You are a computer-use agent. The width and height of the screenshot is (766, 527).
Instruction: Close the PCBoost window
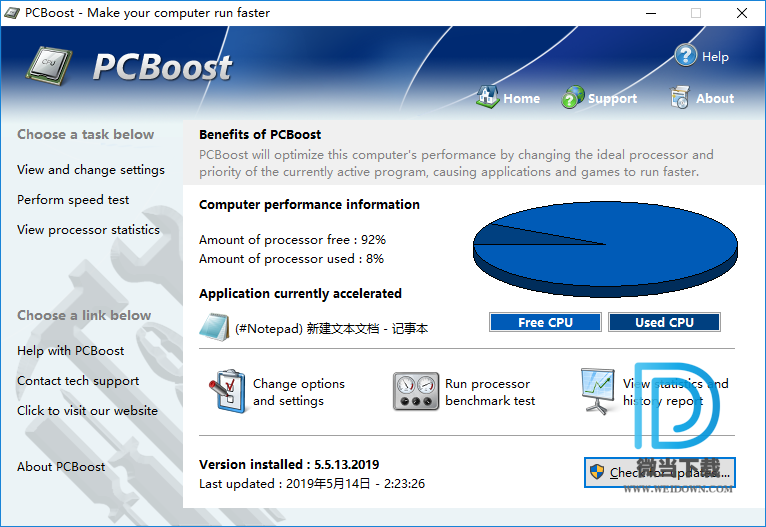[x=742, y=13]
